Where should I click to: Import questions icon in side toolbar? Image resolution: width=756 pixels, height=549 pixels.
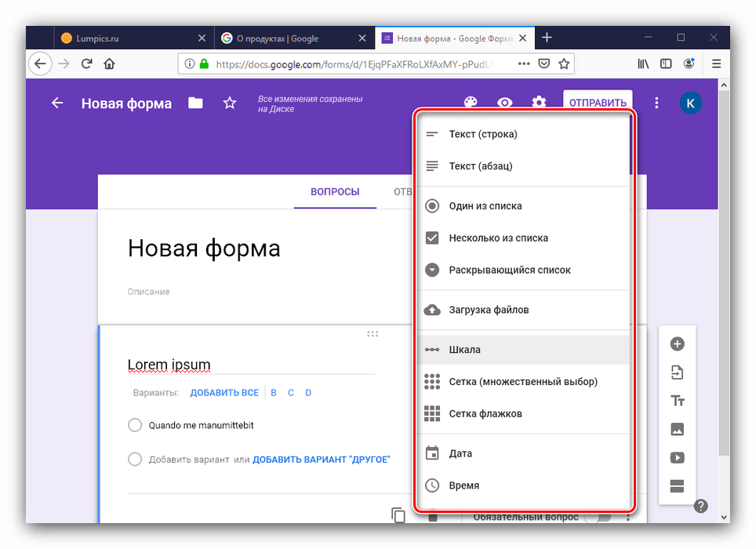[677, 372]
